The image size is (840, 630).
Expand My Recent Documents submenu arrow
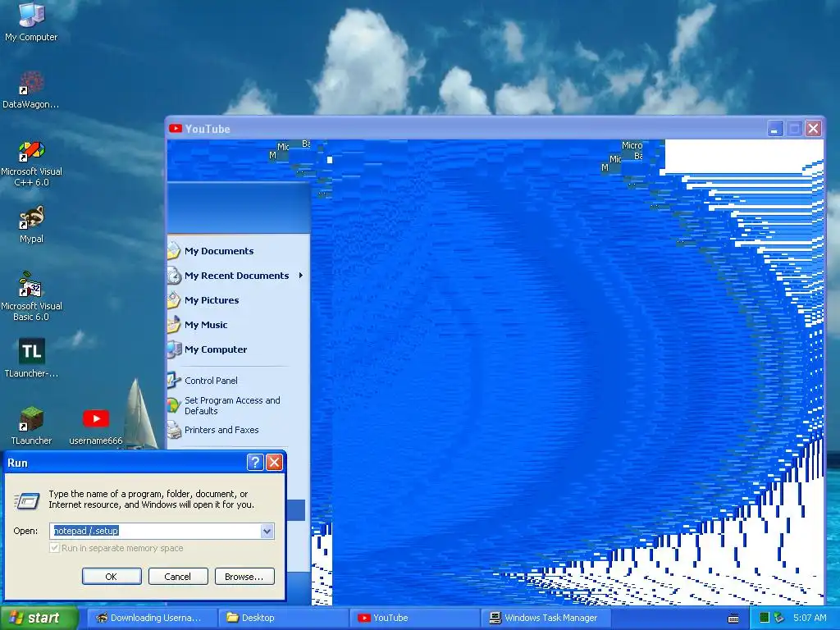[301, 276]
